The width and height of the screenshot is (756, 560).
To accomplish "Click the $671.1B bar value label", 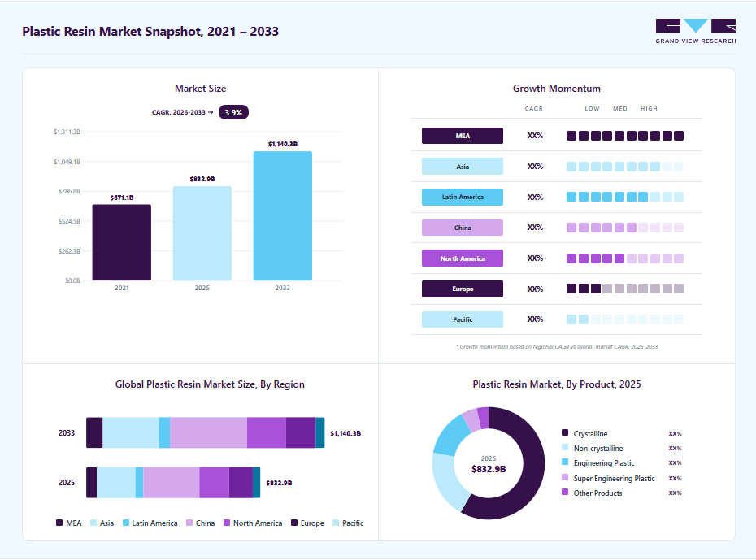I will pos(121,198).
